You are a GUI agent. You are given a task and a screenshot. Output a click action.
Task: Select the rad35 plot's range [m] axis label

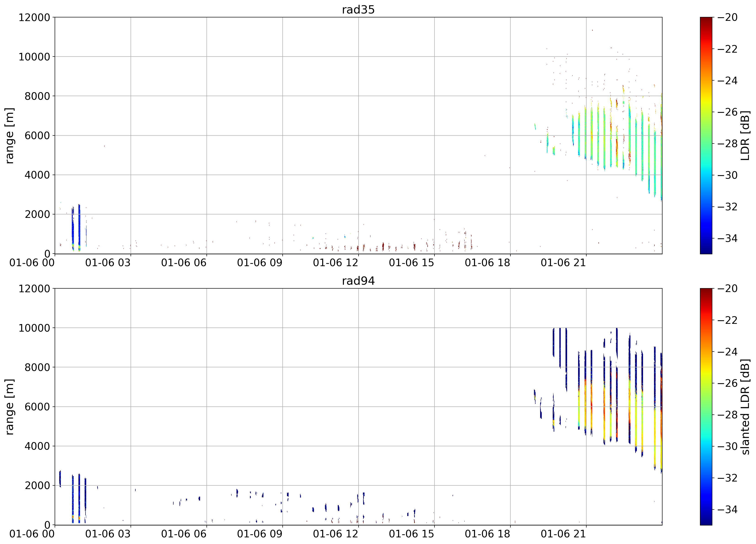click(9, 135)
